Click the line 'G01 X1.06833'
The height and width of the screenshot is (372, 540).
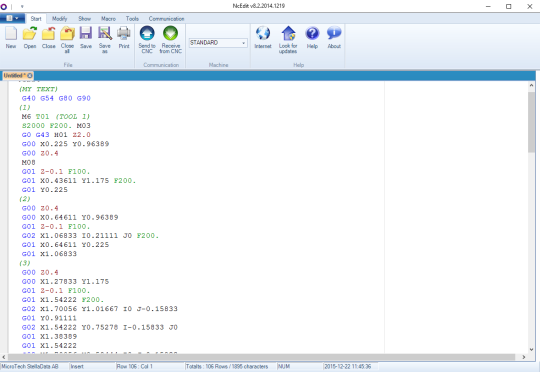(49, 254)
